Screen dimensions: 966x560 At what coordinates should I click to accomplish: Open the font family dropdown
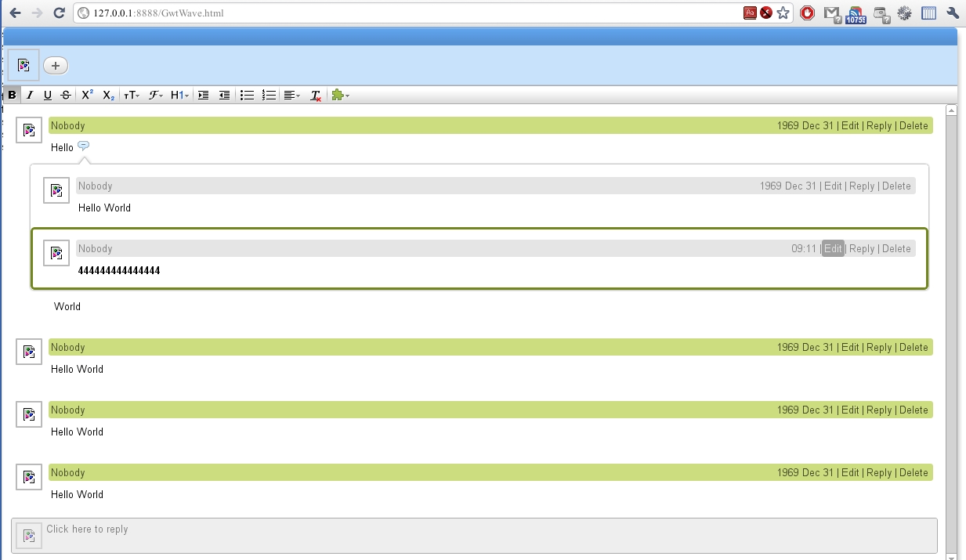[155, 95]
